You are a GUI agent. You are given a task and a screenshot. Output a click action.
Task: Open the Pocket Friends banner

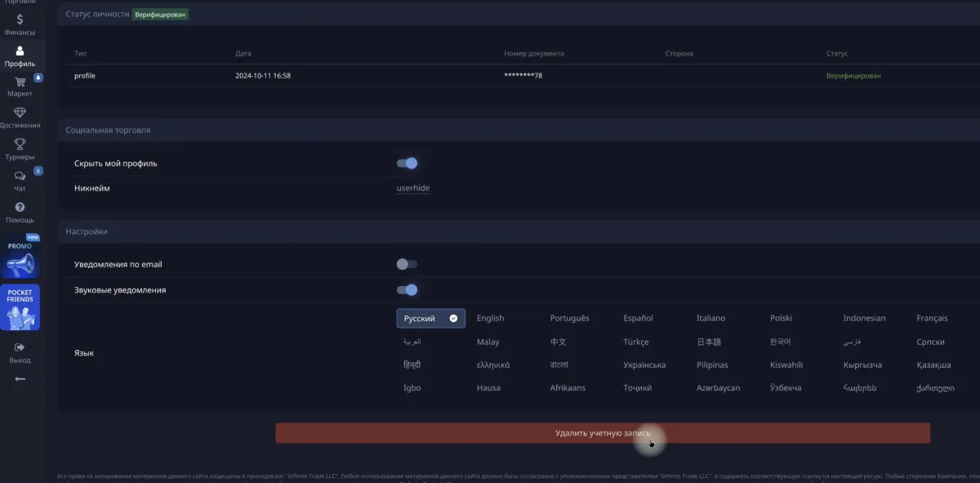20,307
